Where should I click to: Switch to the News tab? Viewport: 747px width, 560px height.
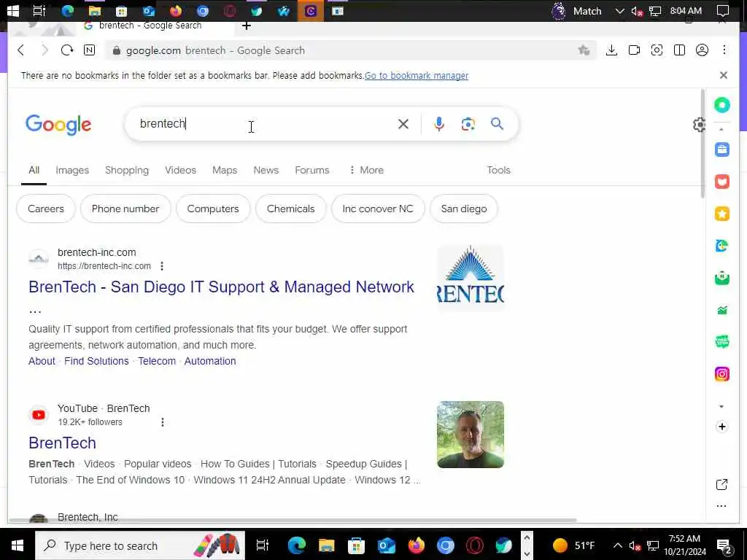click(266, 170)
